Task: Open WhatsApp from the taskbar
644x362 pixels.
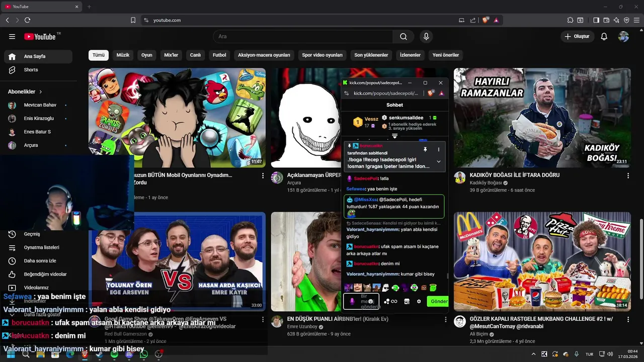Action: point(144,354)
